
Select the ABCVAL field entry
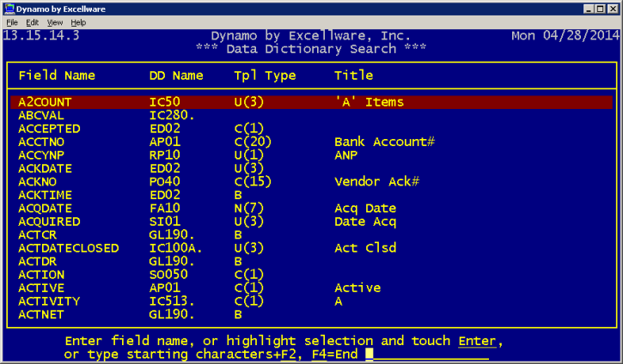(x=41, y=115)
